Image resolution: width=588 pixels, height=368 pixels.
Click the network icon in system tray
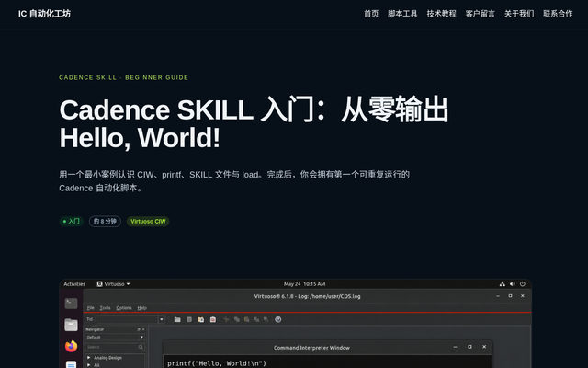pos(503,284)
